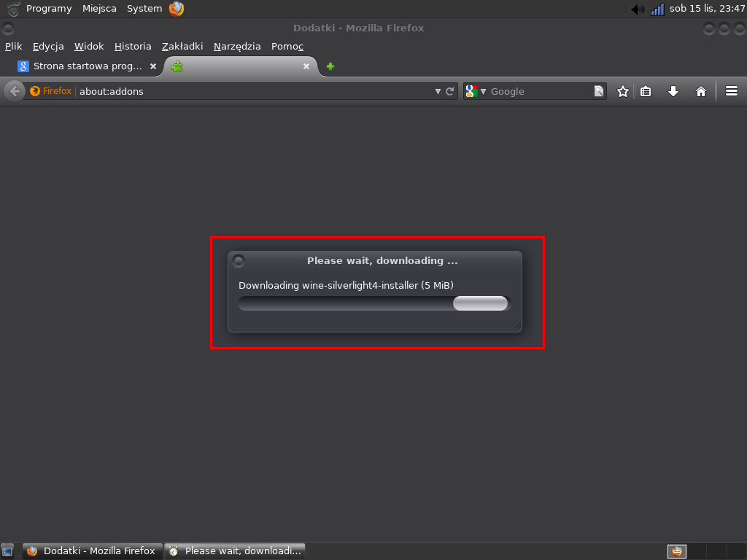Click the Firefox window menu button at top-left
The width and height of the screenshot is (747, 560).
coord(8,28)
